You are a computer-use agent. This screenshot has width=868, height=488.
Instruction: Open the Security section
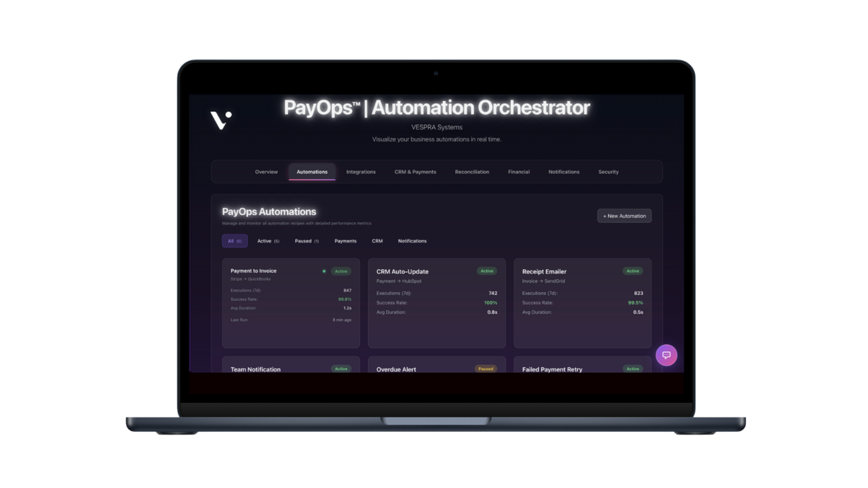(x=608, y=171)
